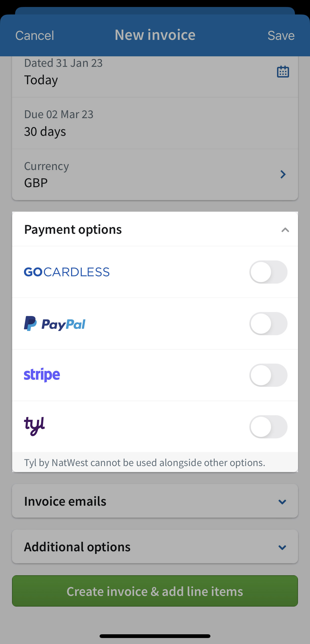Screen dimensions: 310x644
Task: Collapse the Payment options section
Action: pyautogui.click(x=285, y=230)
